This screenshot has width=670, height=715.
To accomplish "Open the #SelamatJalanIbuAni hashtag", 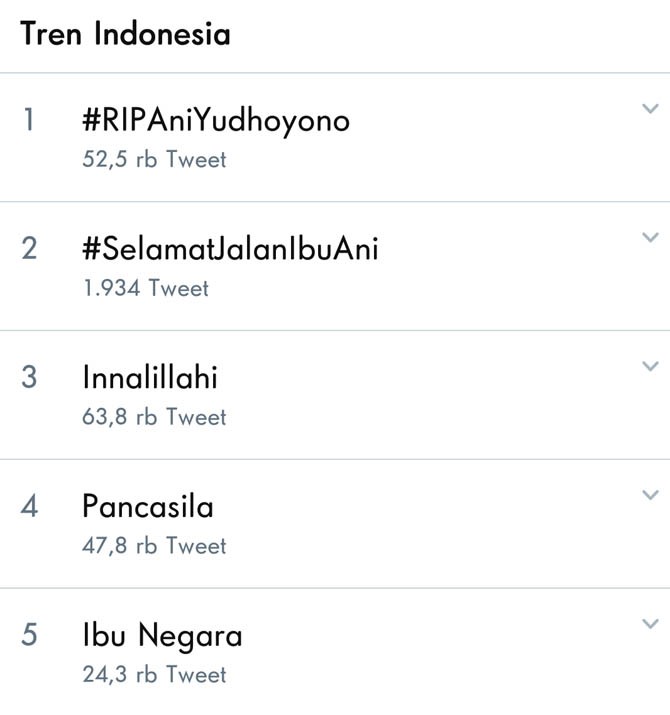I will [230, 249].
